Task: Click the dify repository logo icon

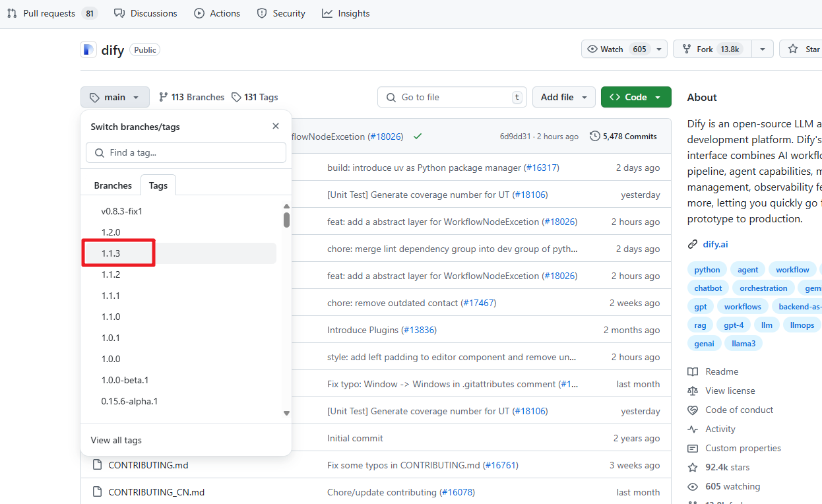Action: pos(88,49)
